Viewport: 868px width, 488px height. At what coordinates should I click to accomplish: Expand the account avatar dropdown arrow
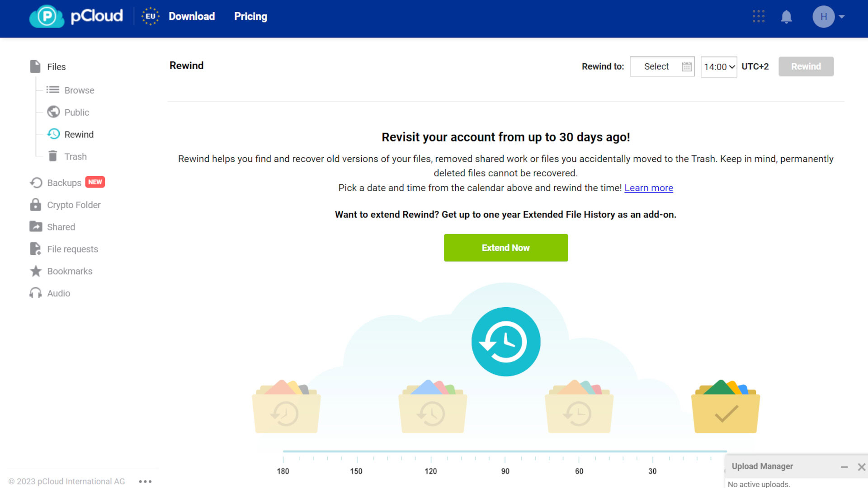click(842, 17)
